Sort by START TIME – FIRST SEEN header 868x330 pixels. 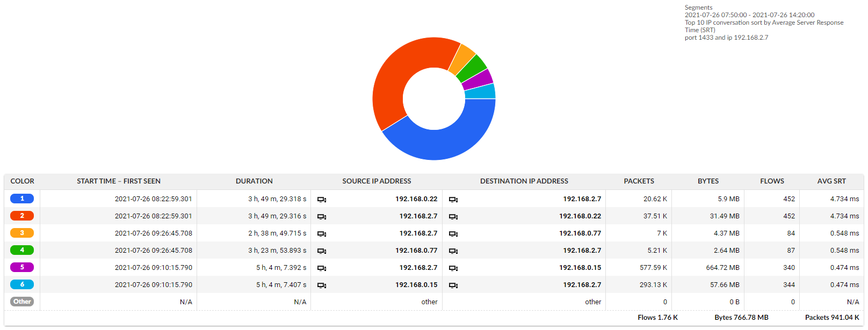tap(119, 181)
